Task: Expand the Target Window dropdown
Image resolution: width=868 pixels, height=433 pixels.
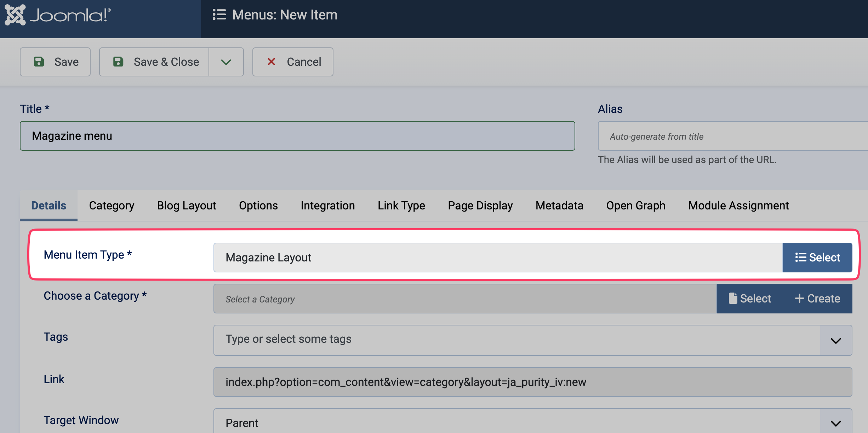Action: [836, 423]
